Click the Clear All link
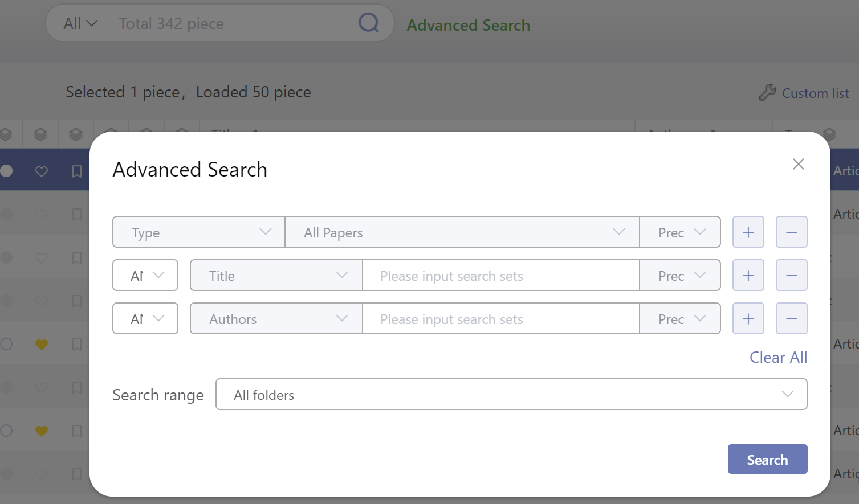Image resolution: width=859 pixels, height=504 pixels. click(x=778, y=357)
